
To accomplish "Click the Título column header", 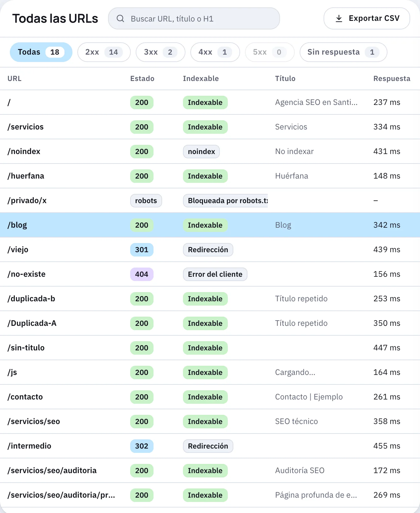I will click(x=285, y=79).
